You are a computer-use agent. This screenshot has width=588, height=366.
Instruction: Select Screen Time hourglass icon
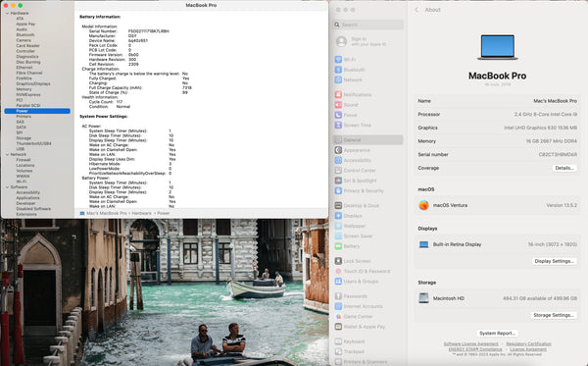(338, 125)
